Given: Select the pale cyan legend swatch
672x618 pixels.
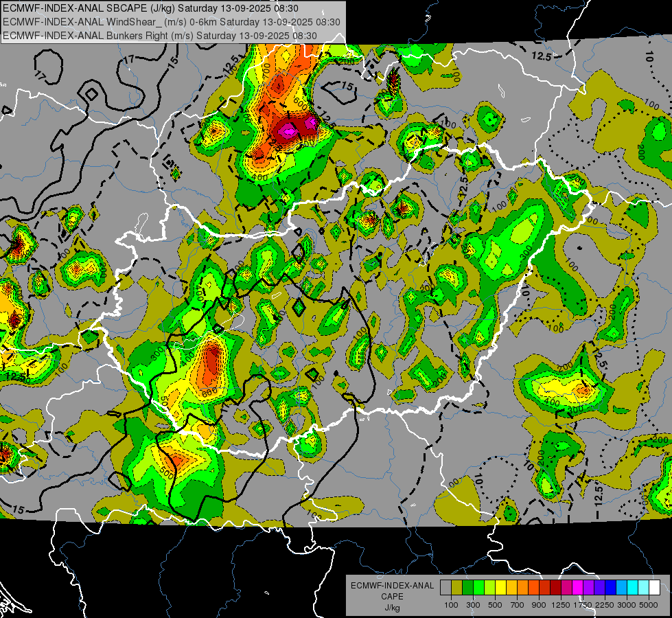Looking at the screenshot, I should (644, 588).
